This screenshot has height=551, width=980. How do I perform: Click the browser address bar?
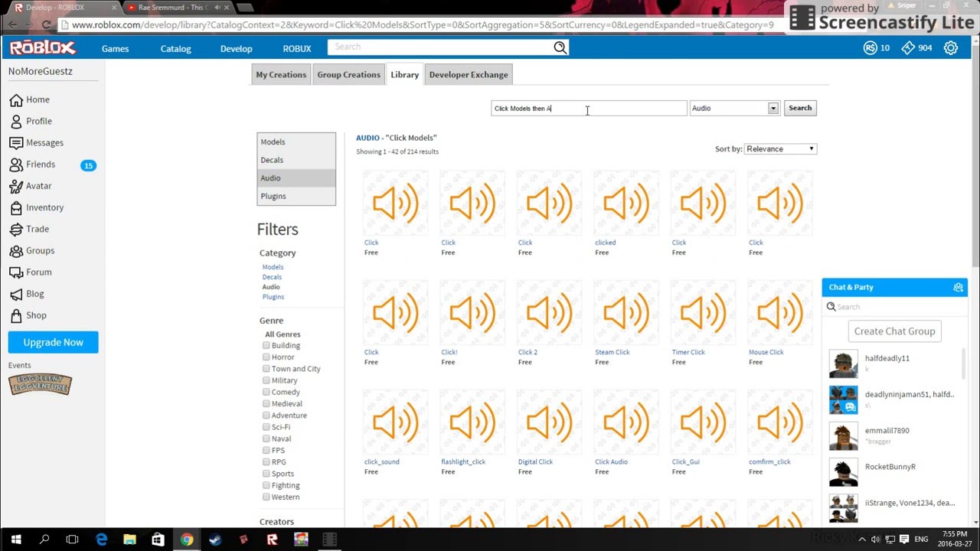click(x=423, y=24)
